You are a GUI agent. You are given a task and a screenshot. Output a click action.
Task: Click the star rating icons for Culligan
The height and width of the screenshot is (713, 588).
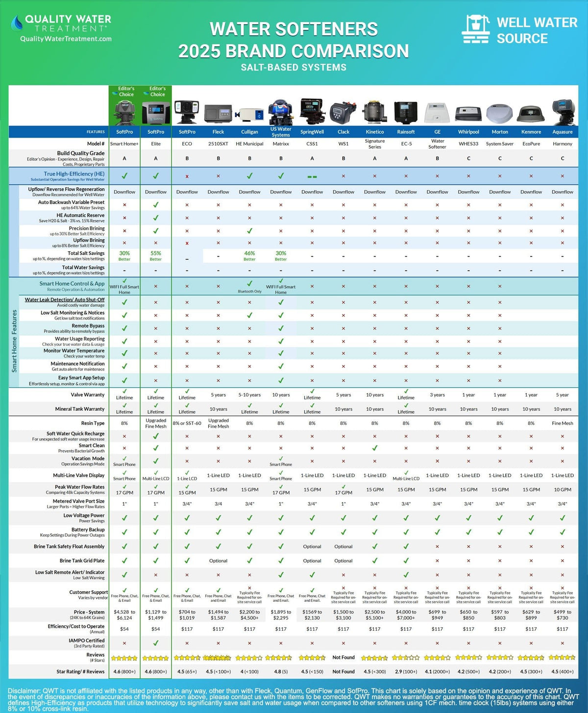249,658
